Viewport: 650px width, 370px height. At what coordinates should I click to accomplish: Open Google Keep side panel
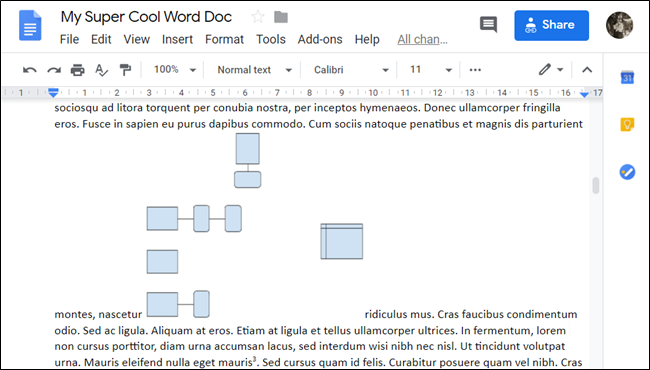pos(627,124)
